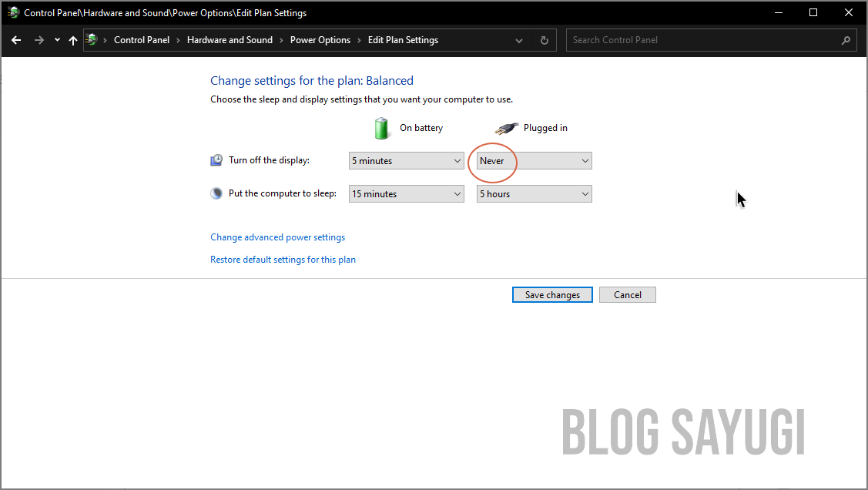The width and height of the screenshot is (868, 490).
Task: Click the Save changes button
Action: [x=552, y=294]
